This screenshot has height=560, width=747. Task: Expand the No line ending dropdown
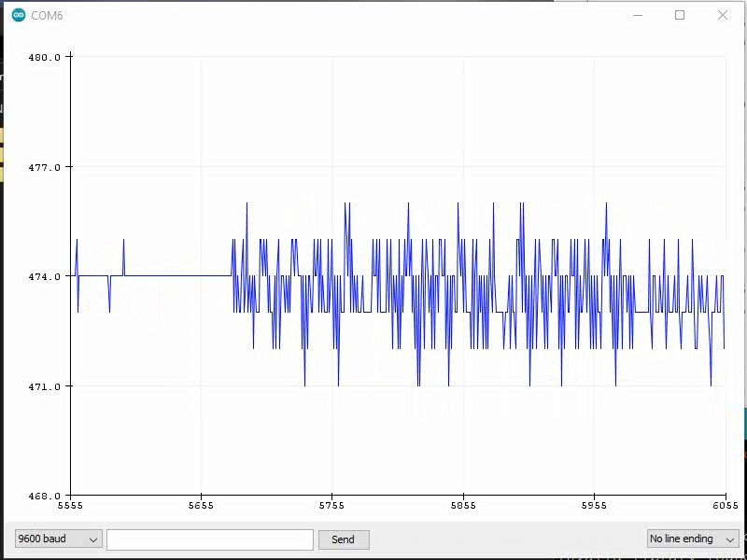693,539
